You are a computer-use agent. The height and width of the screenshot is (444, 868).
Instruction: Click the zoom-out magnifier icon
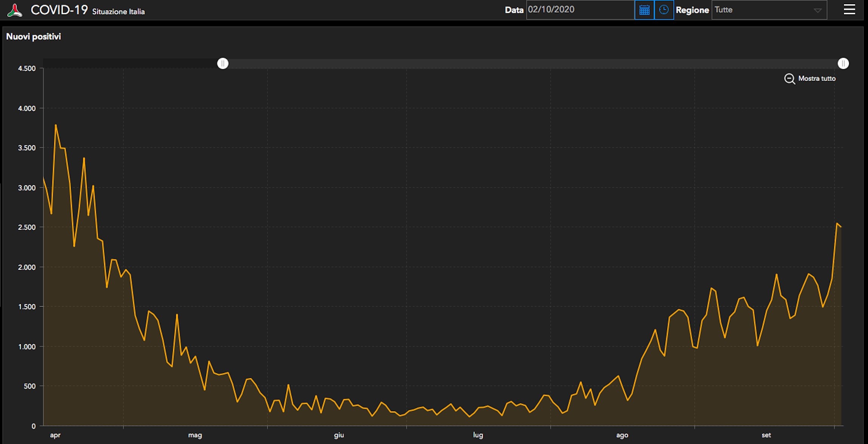(x=790, y=79)
